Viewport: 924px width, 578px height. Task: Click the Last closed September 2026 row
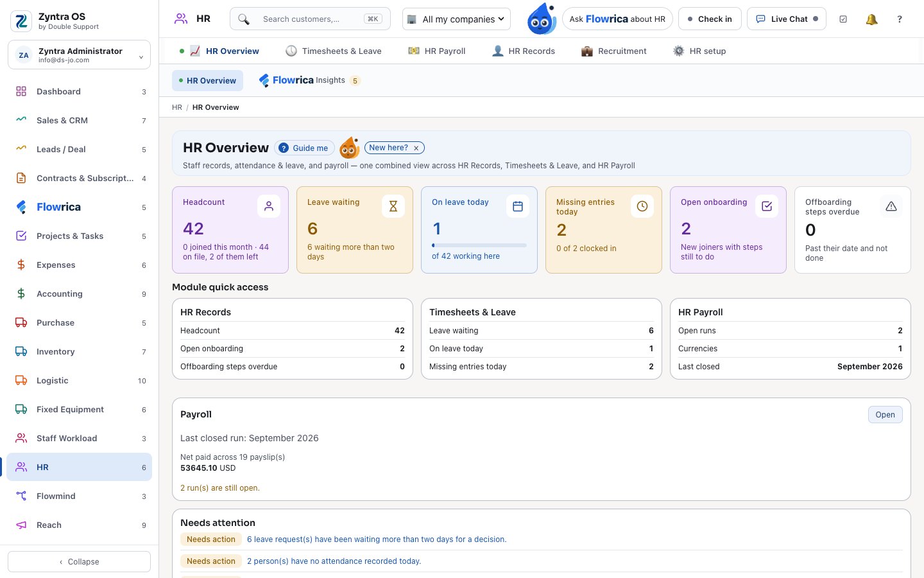791,367
